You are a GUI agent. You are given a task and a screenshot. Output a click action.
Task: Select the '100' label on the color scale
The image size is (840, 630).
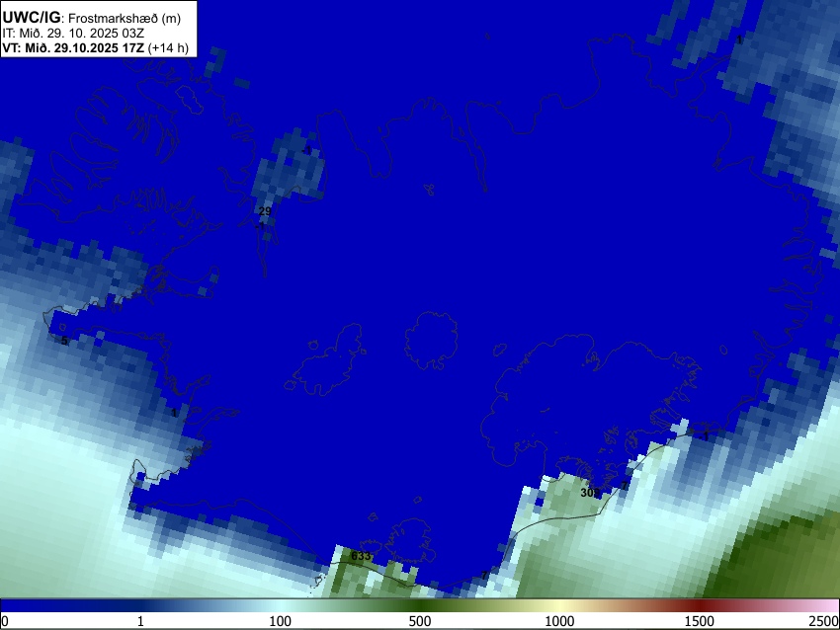click(280, 621)
